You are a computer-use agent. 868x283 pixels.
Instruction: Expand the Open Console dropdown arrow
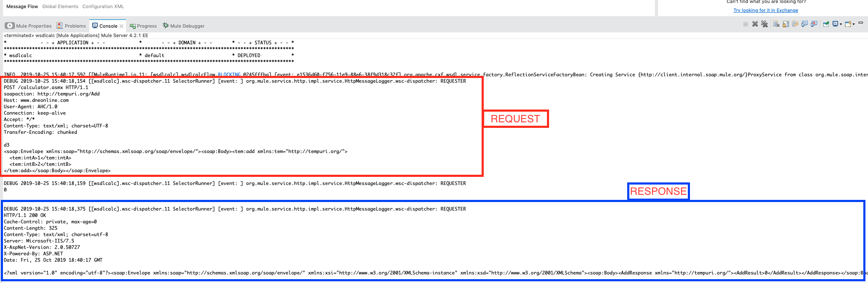[x=853, y=24]
